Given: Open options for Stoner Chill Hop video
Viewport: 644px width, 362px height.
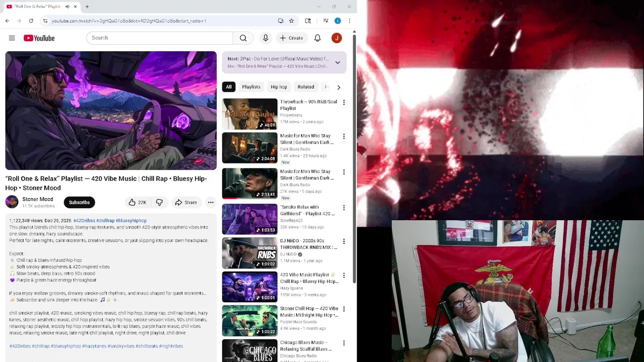Looking at the screenshot, I should tap(344, 309).
